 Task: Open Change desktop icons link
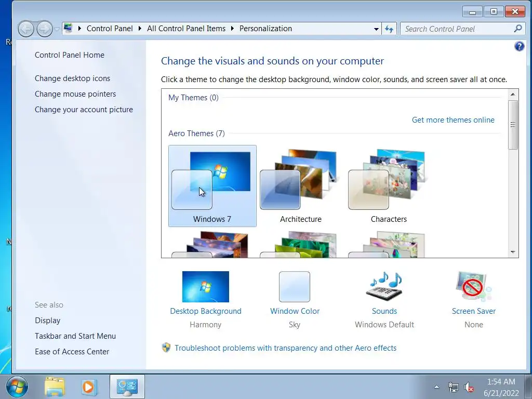pos(72,78)
